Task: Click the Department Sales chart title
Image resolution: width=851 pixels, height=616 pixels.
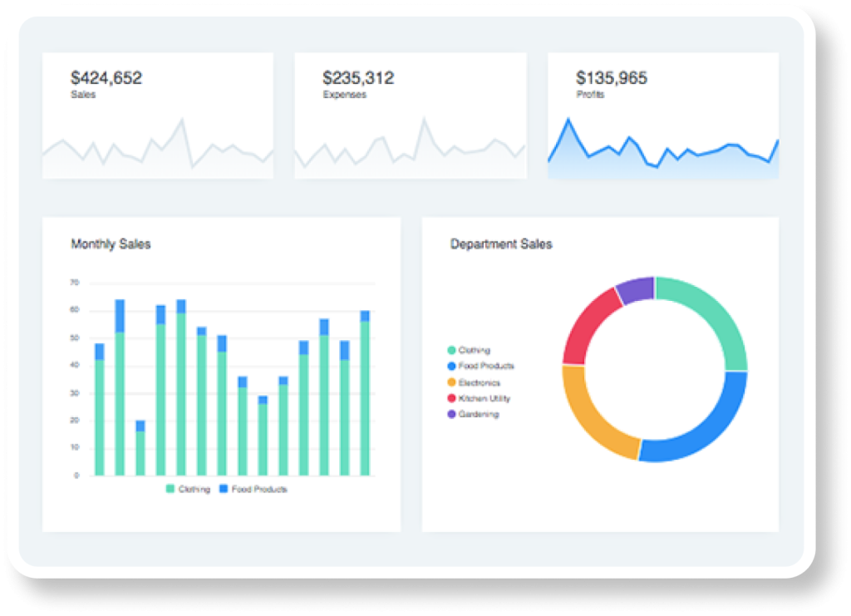Action: [x=501, y=244]
